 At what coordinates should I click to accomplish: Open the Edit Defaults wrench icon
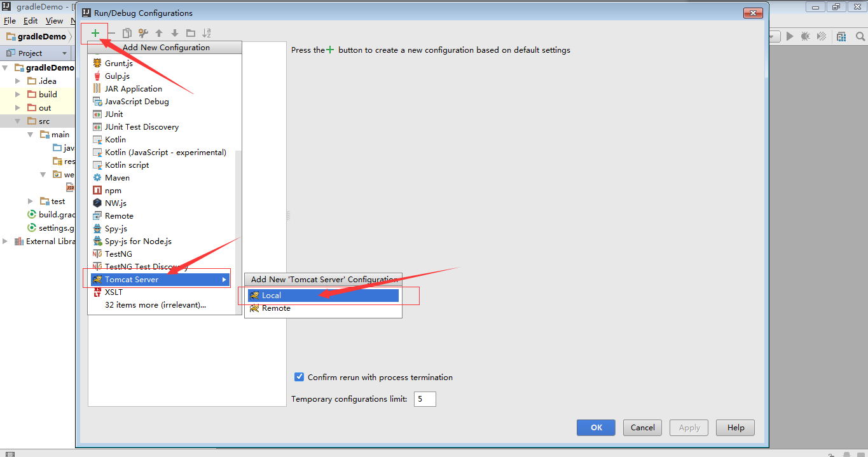pos(143,33)
